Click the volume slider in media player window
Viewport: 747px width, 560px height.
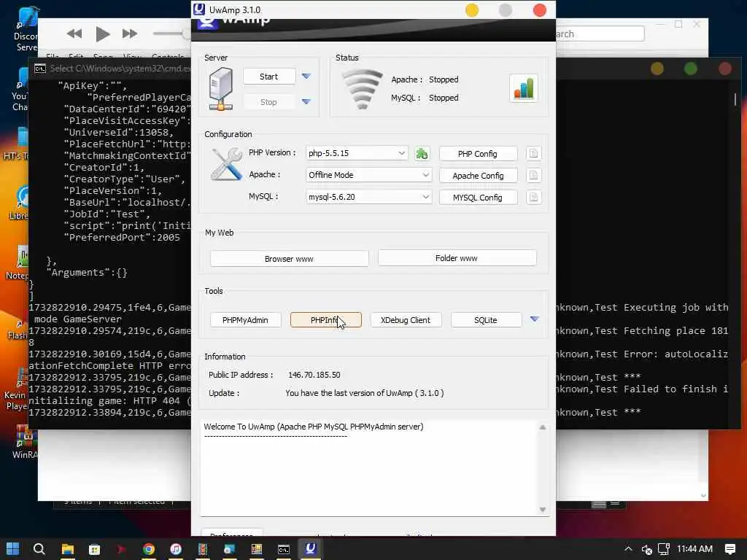tap(171, 34)
